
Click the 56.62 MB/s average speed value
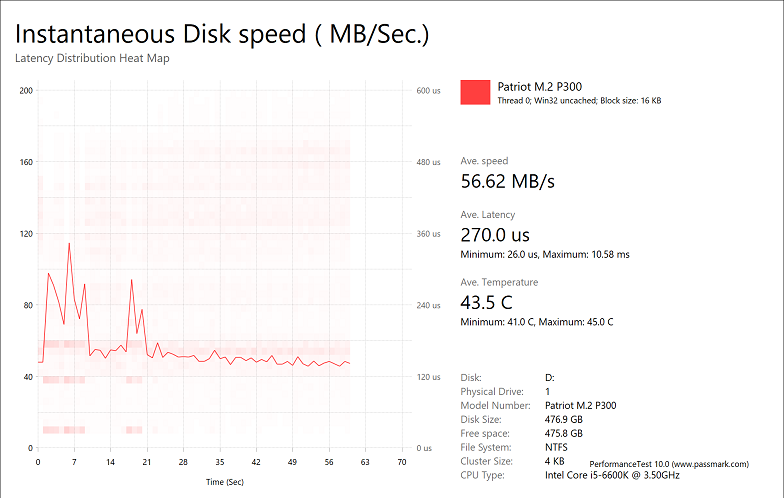(507, 181)
